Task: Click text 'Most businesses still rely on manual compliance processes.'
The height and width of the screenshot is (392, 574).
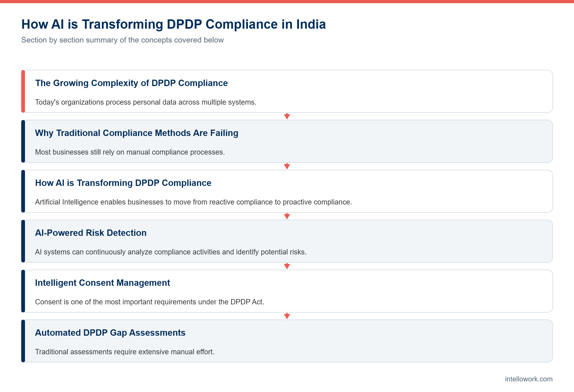Action: 130,152
